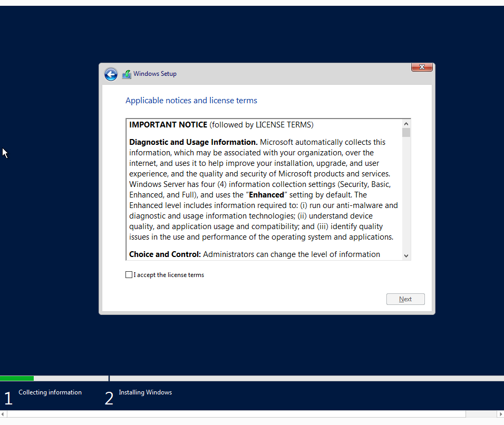Click the license text scroll down arrow
504x425 pixels.
click(x=406, y=255)
